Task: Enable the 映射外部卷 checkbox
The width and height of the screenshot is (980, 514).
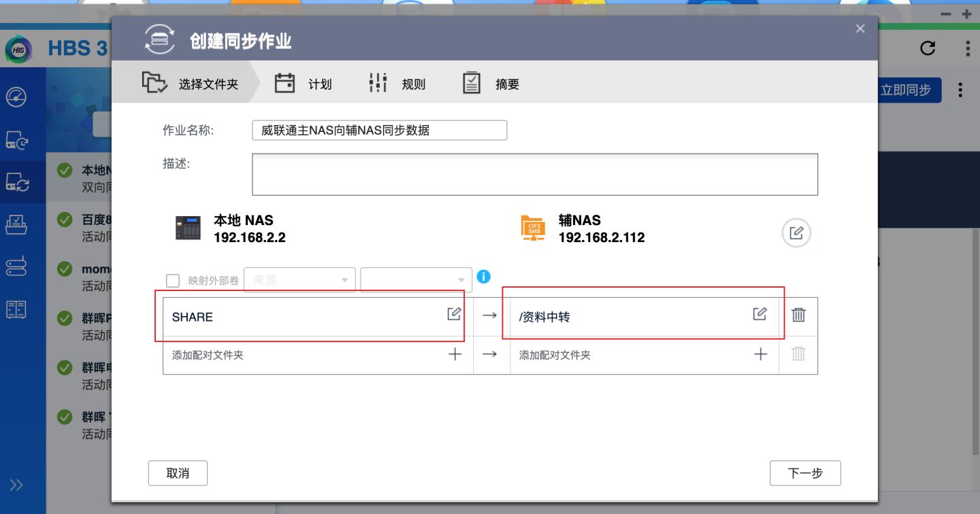Action: (x=173, y=279)
